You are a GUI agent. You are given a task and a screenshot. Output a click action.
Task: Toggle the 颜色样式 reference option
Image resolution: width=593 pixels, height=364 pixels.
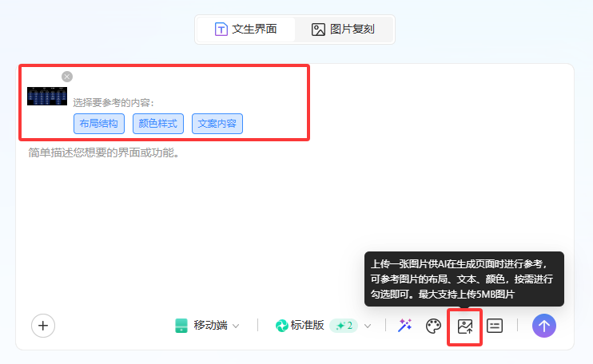[158, 124]
